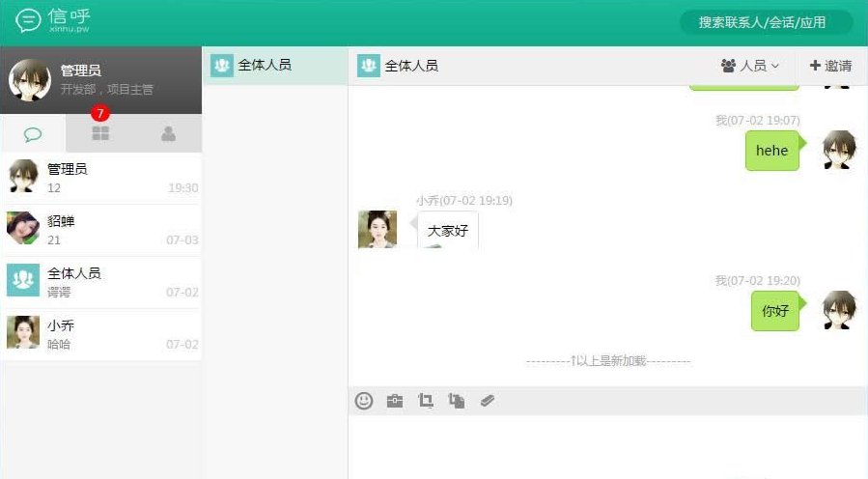Click the 你好 message bubble
Viewport: 868px width, 479px height.
tap(775, 311)
